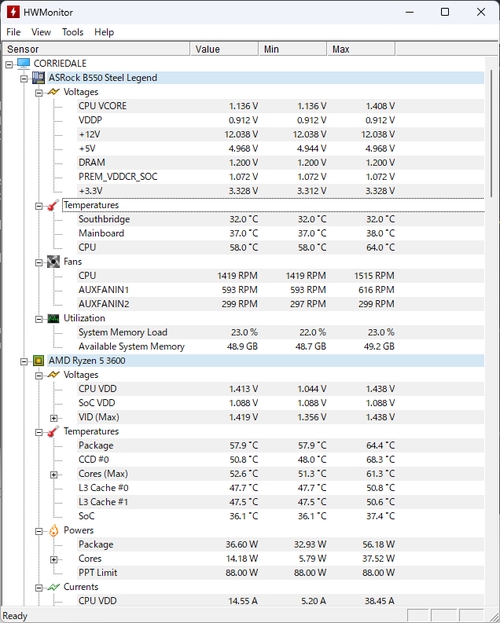This screenshot has width=500, height=623.
Task: Click the Powers flame icon
Action: pos(53,530)
